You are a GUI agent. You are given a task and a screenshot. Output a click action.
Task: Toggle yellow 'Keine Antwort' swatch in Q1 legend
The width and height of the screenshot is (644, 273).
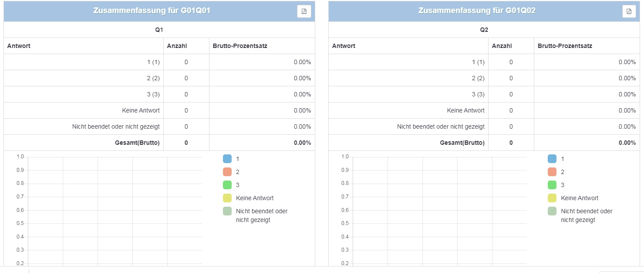(227, 198)
